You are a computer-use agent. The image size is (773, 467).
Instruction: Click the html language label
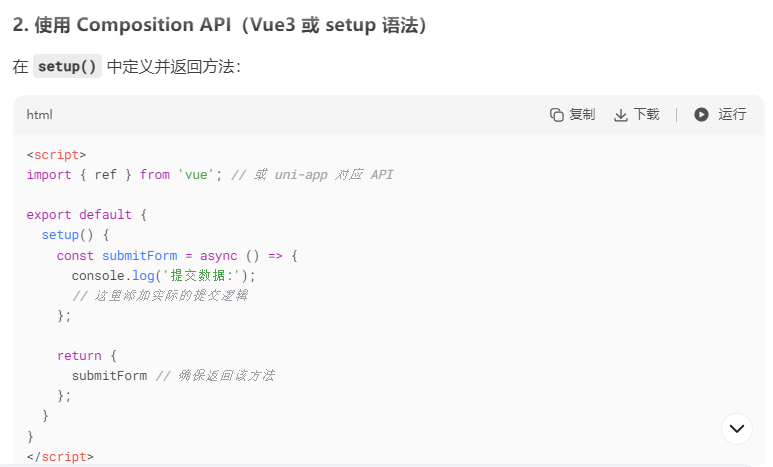pos(39,115)
